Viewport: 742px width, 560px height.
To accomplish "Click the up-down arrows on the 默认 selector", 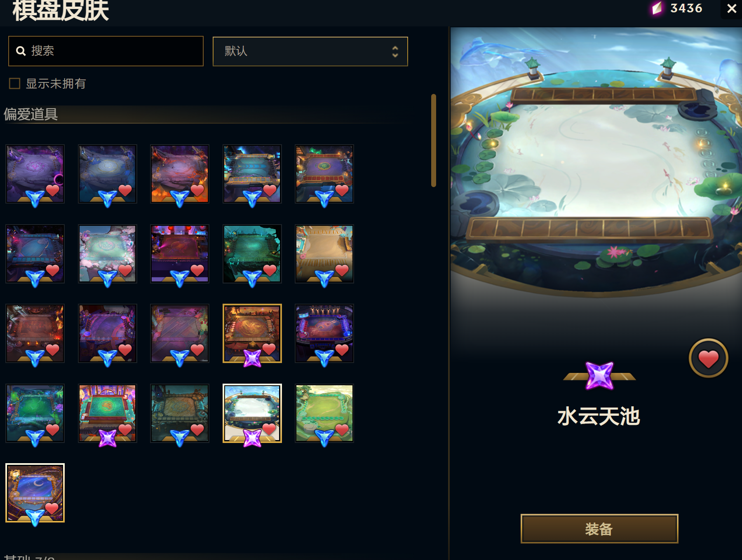I will (395, 52).
